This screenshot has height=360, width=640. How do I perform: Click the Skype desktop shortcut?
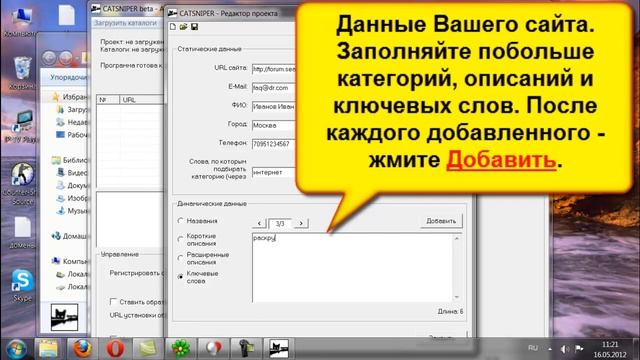coord(22,286)
